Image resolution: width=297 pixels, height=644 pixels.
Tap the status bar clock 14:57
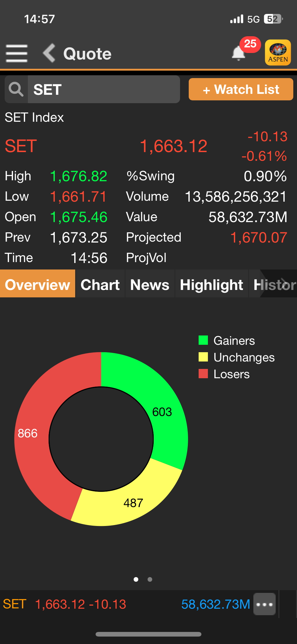click(39, 19)
